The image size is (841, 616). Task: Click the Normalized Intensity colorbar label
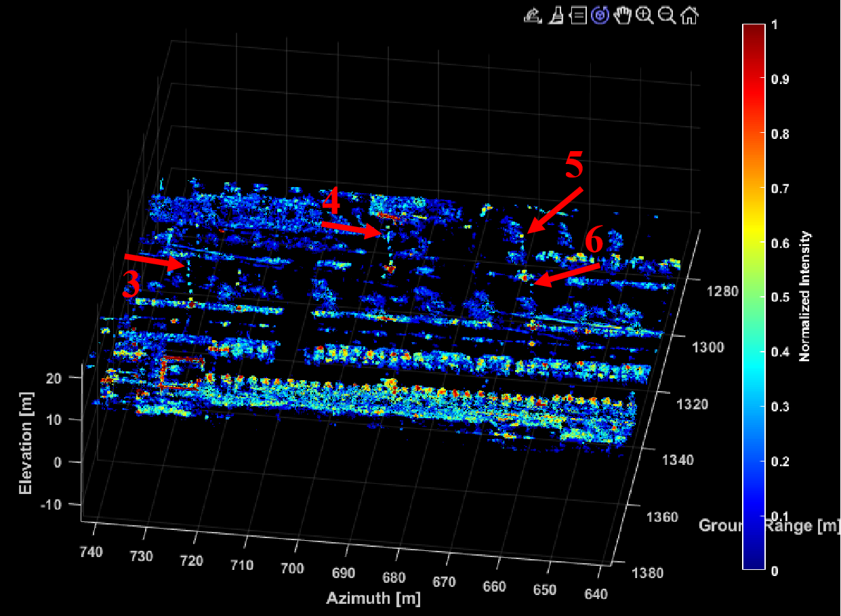tap(805, 296)
